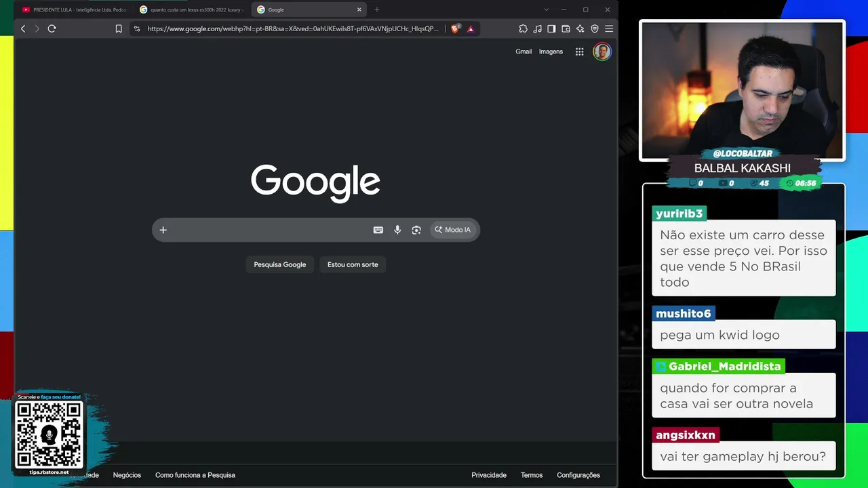Open the Como funciona a Pesquisa link

(x=195, y=475)
